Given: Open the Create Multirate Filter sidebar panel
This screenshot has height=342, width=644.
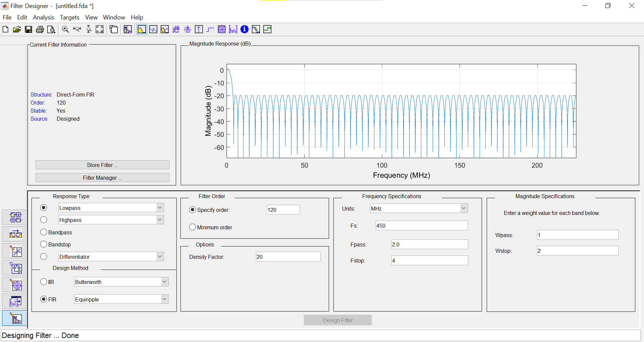Looking at the screenshot, I should click(14, 217).
